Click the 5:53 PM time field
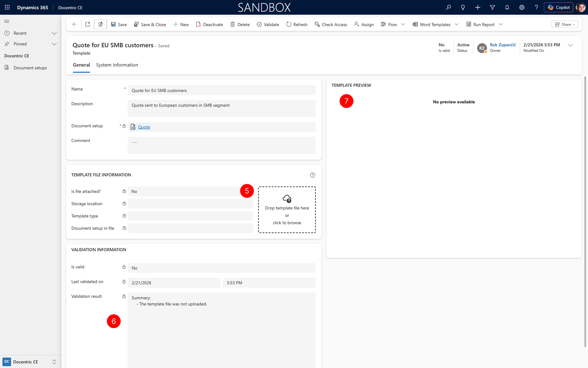The image size is (588, 368). pyautogui.click(x=269, y=283)
